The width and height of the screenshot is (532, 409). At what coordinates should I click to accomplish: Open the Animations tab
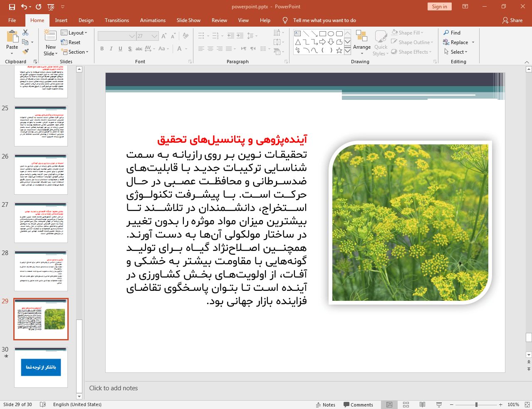click(153, 20)
